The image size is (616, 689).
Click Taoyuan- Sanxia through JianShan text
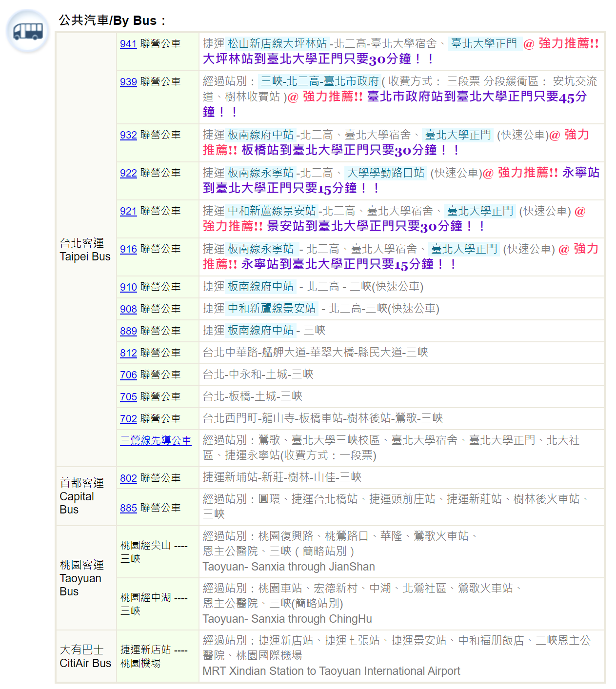point(289,567)
